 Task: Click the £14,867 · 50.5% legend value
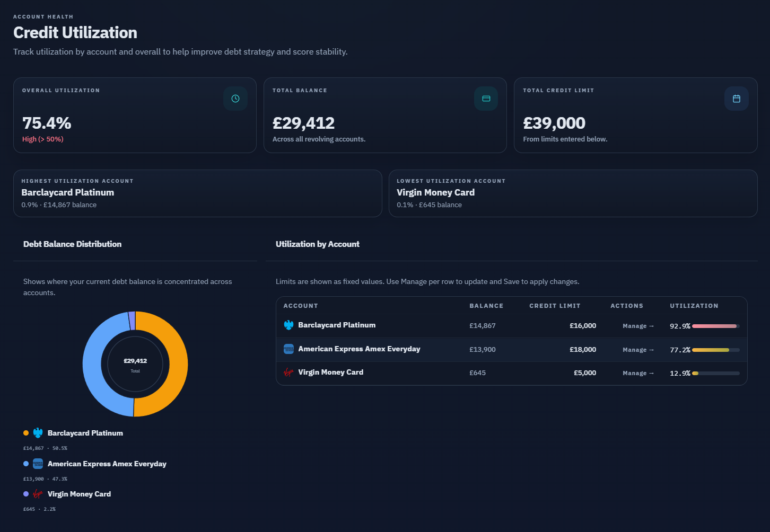click(45, 448)
